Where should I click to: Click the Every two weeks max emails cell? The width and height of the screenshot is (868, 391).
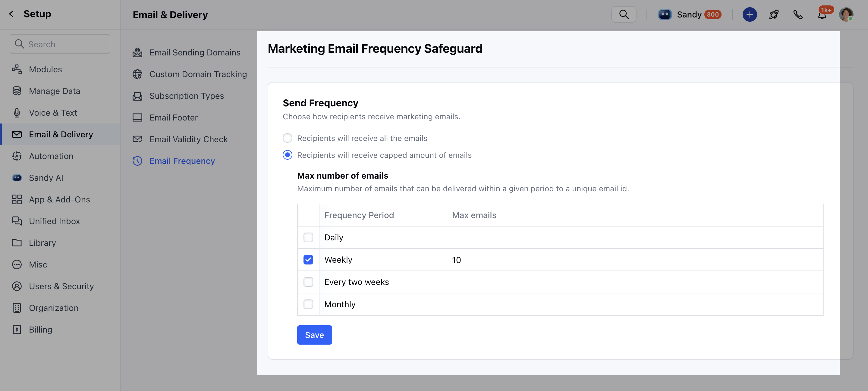point(635,282)
